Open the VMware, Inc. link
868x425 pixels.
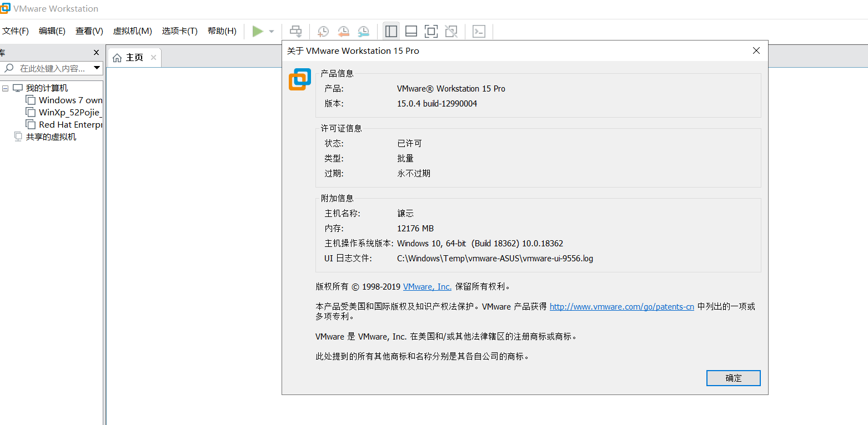[x=427, y=287]
